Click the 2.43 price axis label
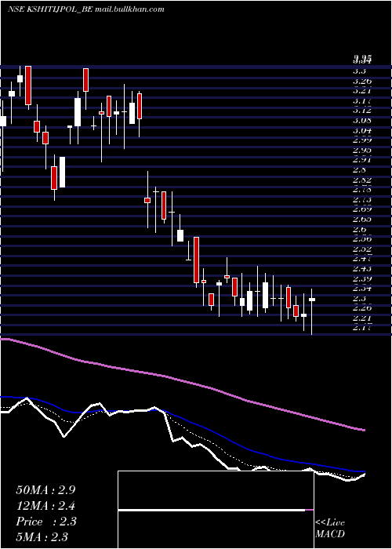Image resolution: width=392 pixels, height=549 pixels. (362, 269)
